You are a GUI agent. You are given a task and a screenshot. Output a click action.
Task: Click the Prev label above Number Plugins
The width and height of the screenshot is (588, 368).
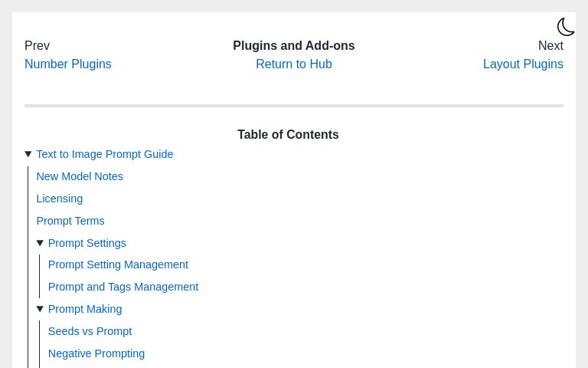pyautogui.click(x=37, y=45)
